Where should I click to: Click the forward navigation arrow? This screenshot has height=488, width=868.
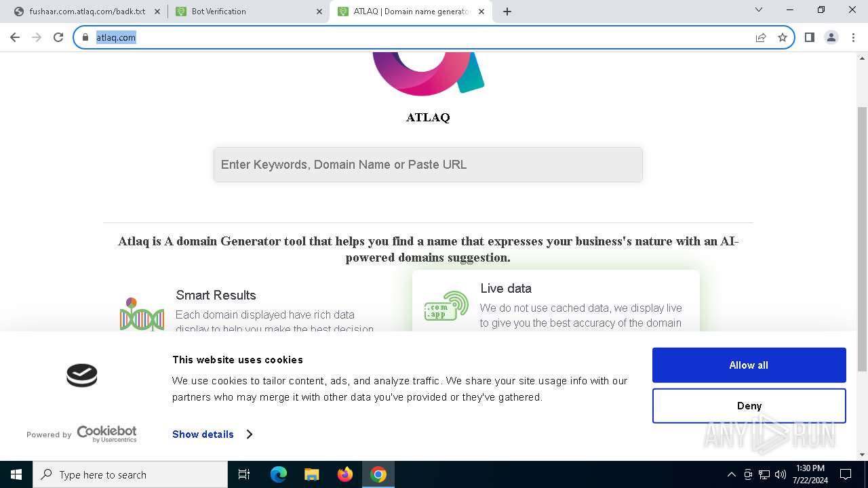37,37
